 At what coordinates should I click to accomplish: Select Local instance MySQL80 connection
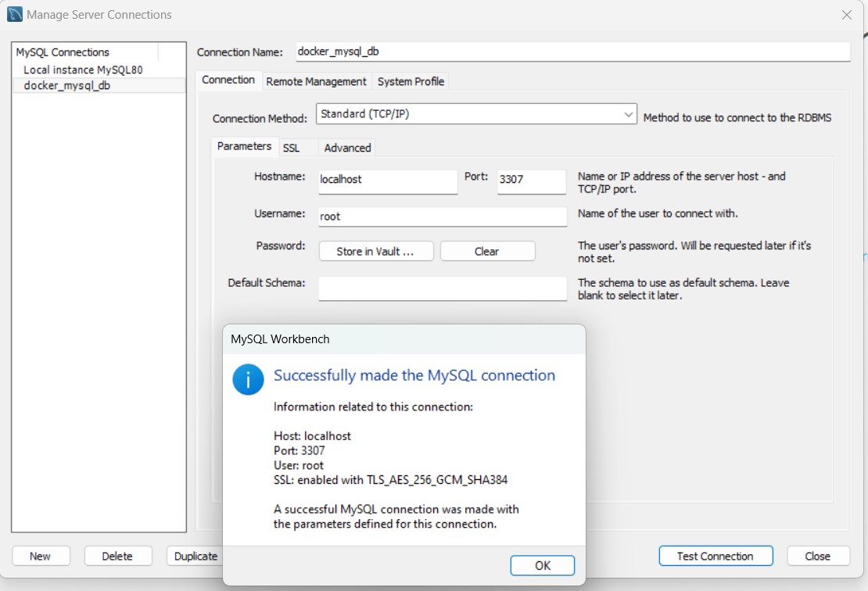point(83,70)
